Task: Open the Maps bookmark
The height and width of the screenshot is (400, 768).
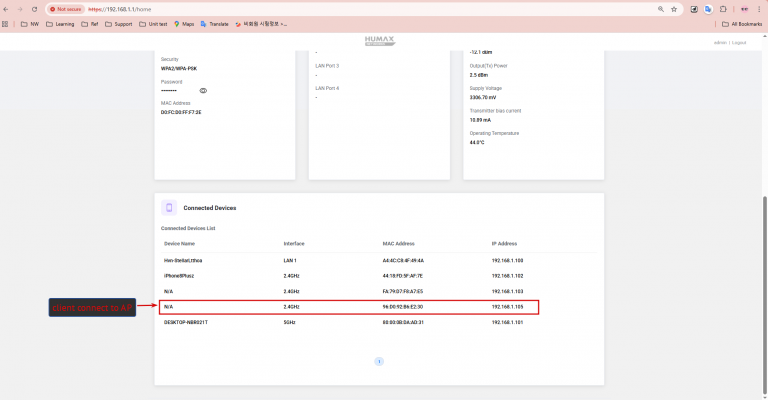Action: pyautogui.click(x=184, y=24)
